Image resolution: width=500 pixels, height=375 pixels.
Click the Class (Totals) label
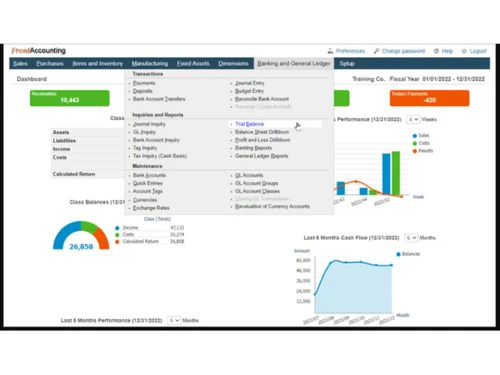coord(157,219)
